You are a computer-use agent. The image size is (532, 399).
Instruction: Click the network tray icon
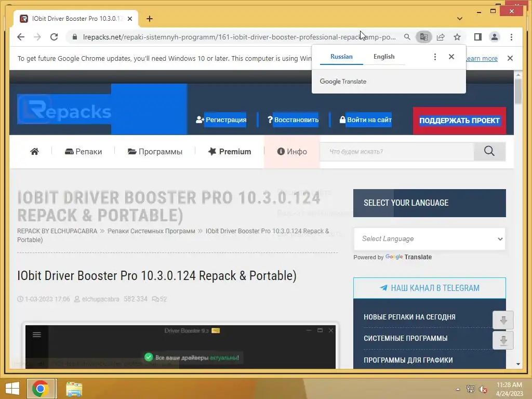(471, 389)
